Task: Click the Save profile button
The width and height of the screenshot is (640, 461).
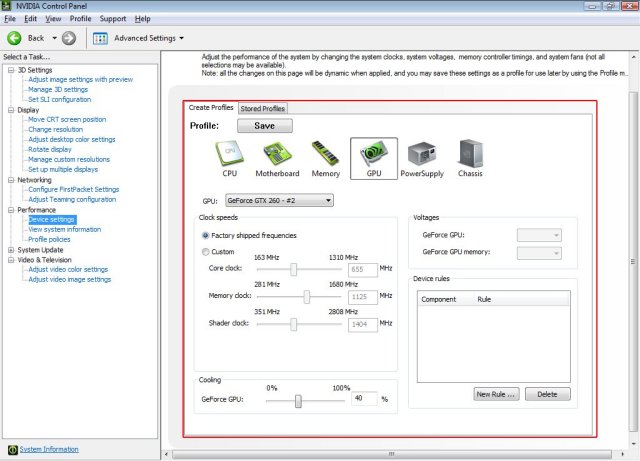Action: [x=264, y=126]
